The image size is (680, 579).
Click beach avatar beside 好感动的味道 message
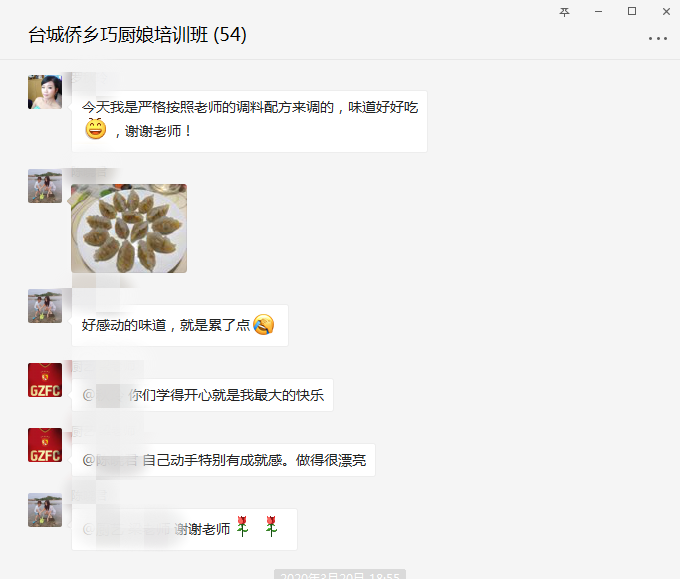pyautogui.click(x=45, y=306)
